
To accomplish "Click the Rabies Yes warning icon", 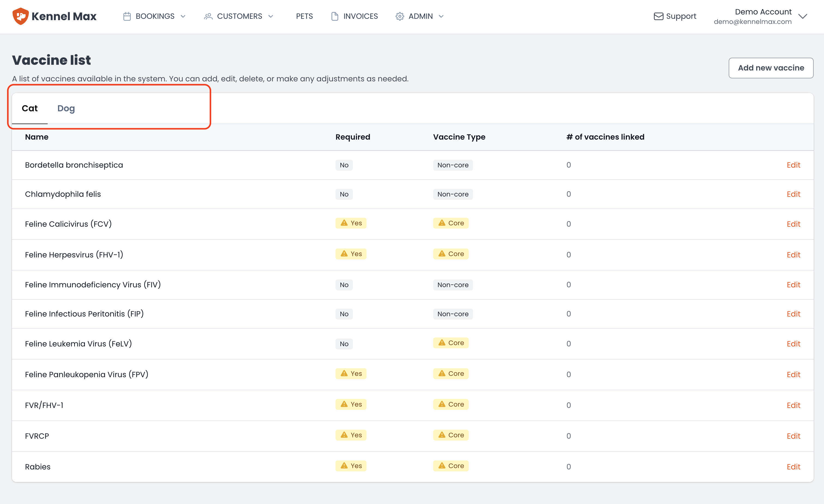I will (344, 466).
